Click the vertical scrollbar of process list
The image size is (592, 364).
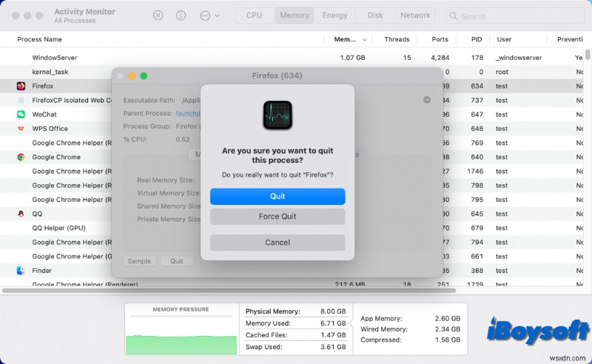pyautogui.click(x=588, y=54)
